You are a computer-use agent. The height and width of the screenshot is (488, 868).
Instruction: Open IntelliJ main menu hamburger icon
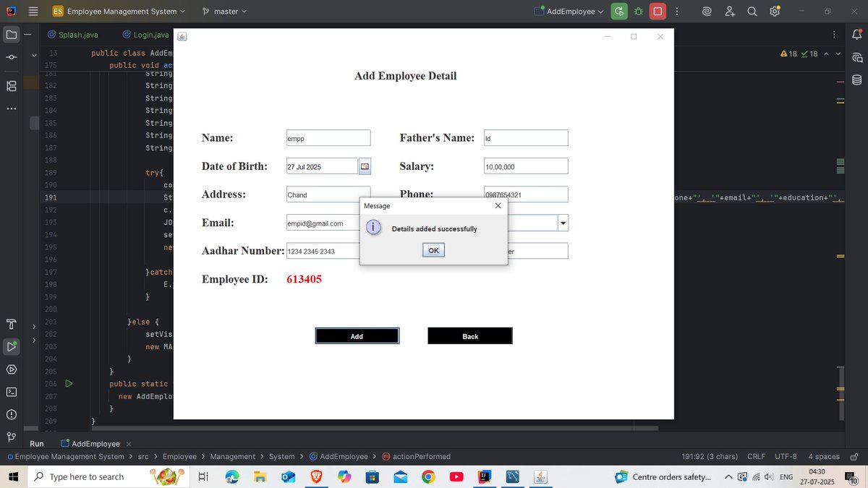33,12
